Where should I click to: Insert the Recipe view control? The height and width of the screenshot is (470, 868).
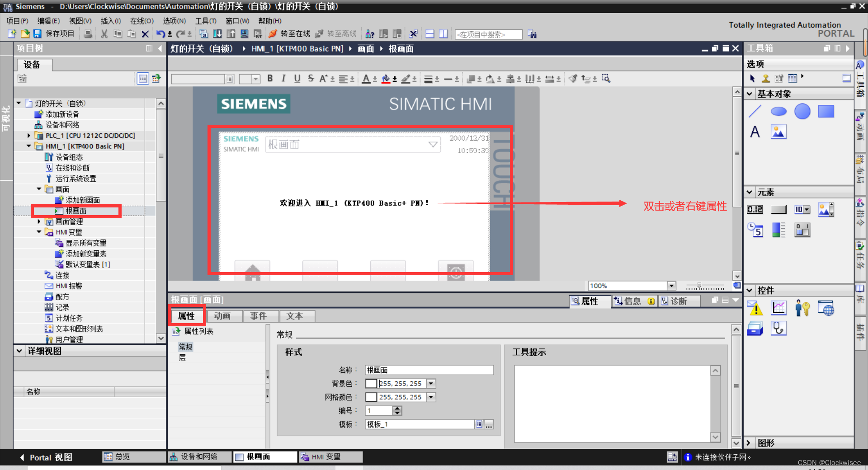click(755, 329)
